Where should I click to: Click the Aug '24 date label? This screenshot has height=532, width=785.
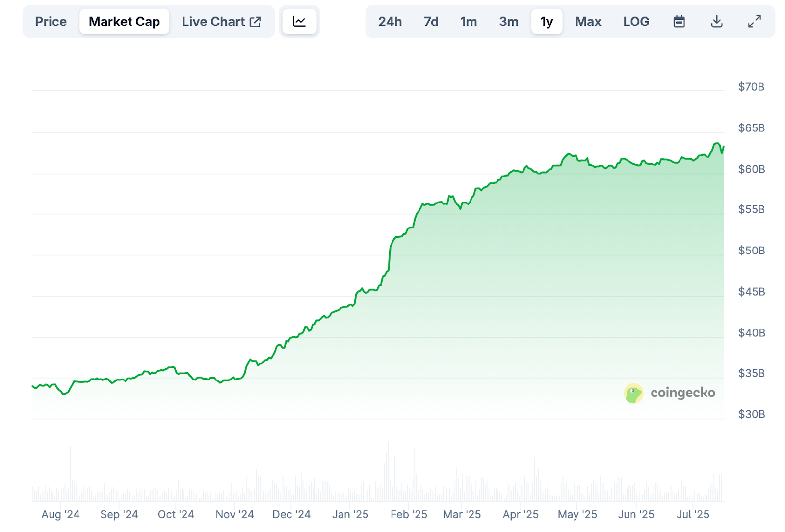click(60, 514)
